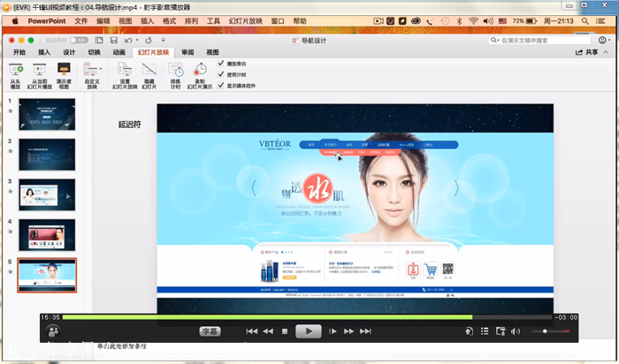
Task: Toggle the 显示媒体控件 checkbox
Action: [220, 86]
